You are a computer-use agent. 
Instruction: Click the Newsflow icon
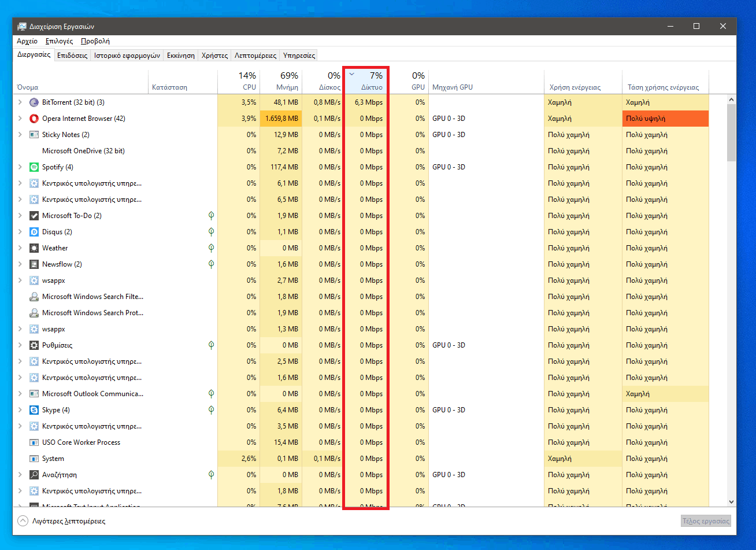coord(34,264)
